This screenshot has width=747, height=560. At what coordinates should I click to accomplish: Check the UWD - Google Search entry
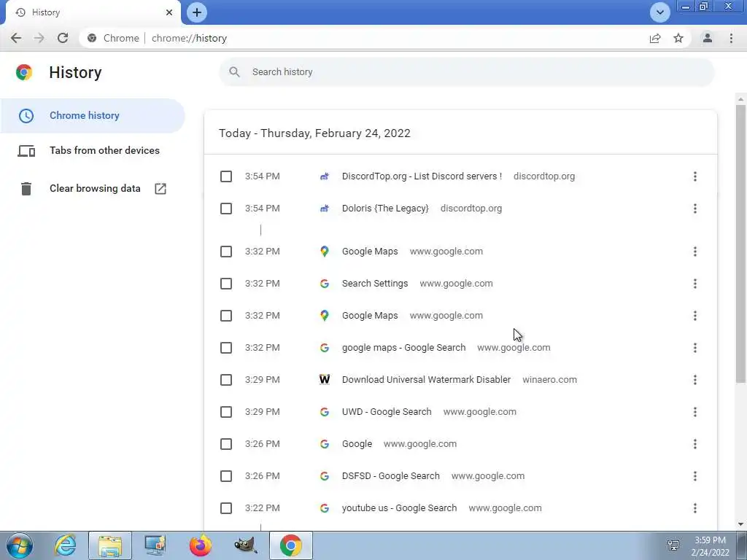226,412
